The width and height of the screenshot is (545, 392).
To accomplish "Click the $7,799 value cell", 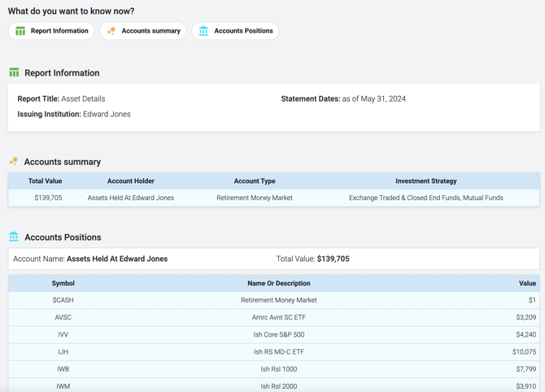I will point(525,369).
